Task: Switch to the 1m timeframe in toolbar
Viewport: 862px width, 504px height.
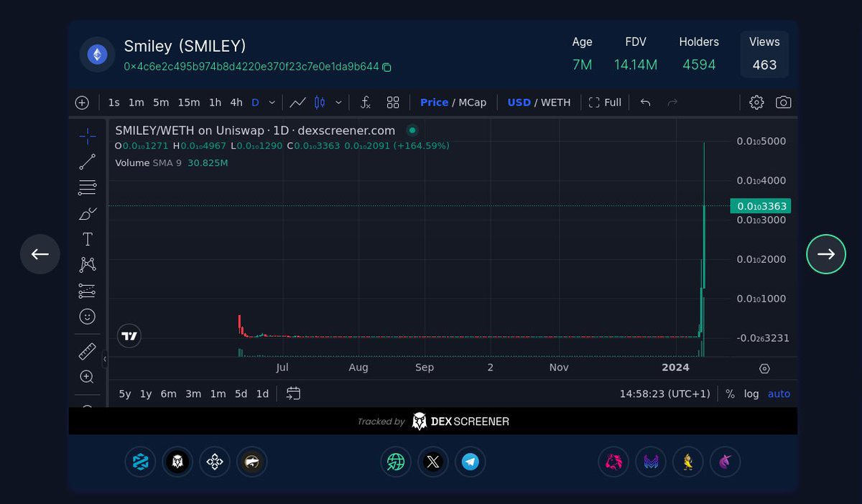Action: click(136, 103)
